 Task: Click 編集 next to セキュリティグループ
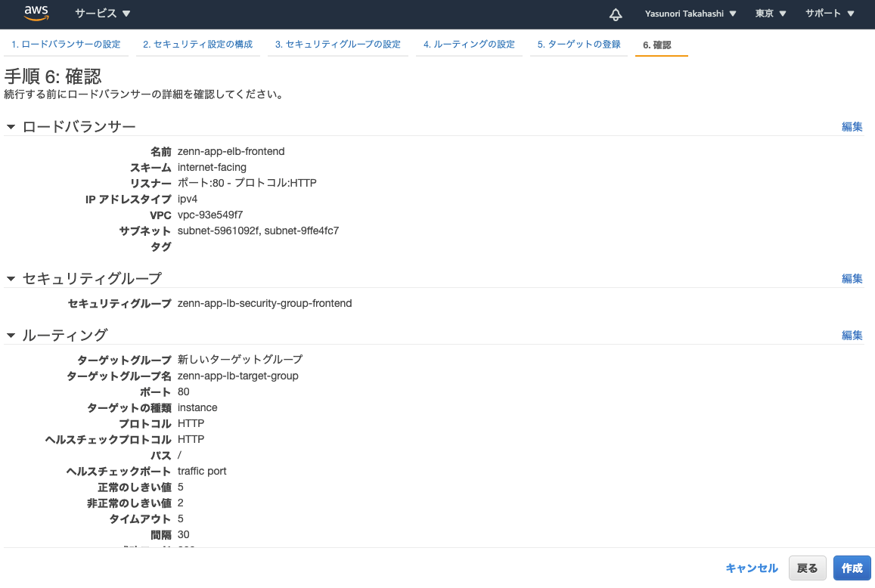point(852,278)
